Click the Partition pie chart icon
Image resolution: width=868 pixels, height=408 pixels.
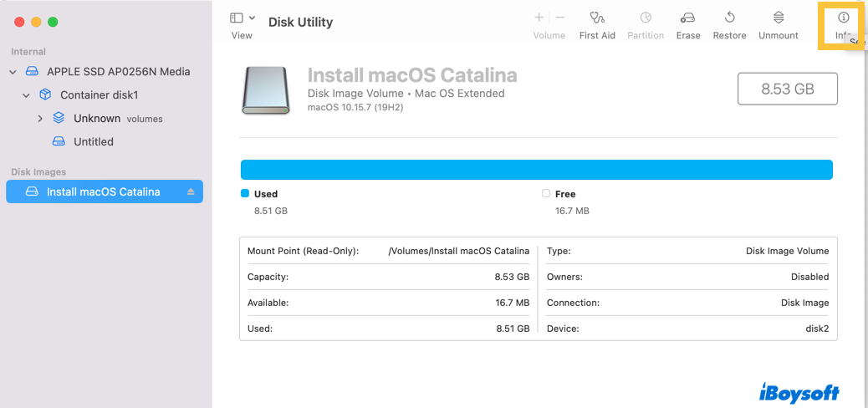pos(646,18)
